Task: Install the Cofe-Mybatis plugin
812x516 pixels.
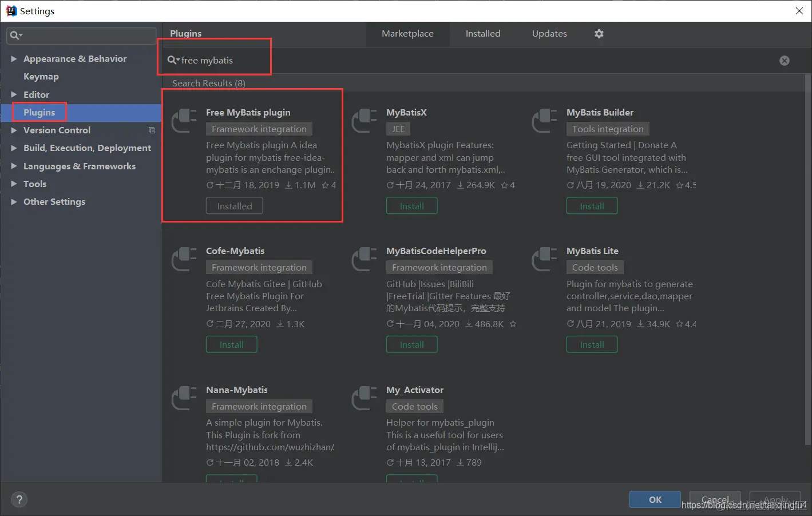Action: tap(232, 344)
